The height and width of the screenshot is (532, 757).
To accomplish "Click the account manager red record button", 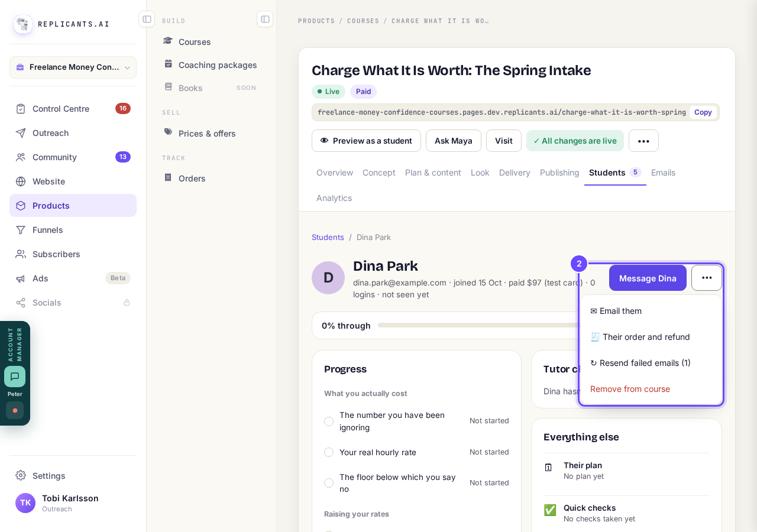I will [15, 410].
